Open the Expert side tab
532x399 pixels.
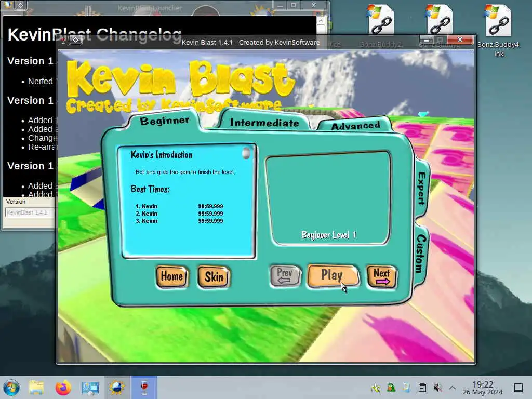pos(421,188)
